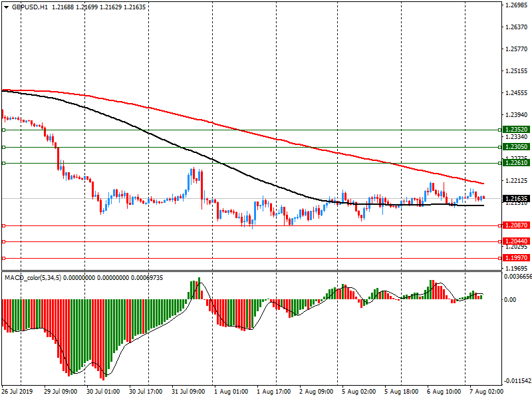The width and height of the screenshot is (532, 399).
Task: Click the current price label 1.21635
Action: click(516, 198)
